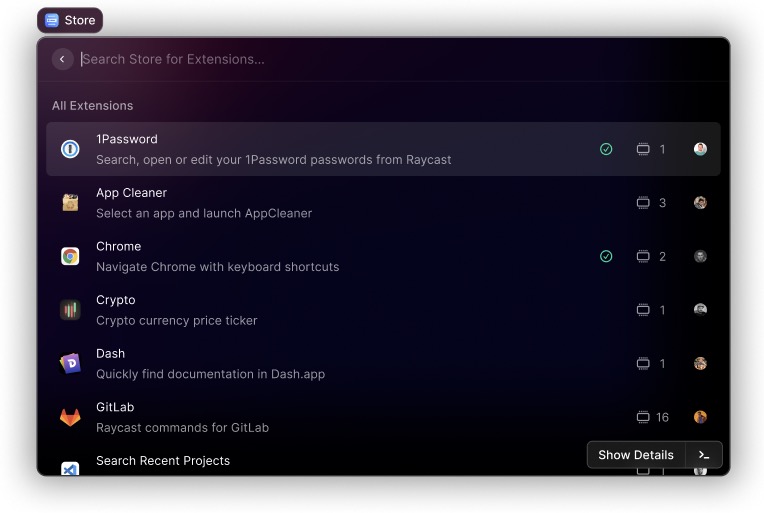Viewport: 764px width, 513px height.
Task: Click the 1Password author avatar
Action: (700, 149)
